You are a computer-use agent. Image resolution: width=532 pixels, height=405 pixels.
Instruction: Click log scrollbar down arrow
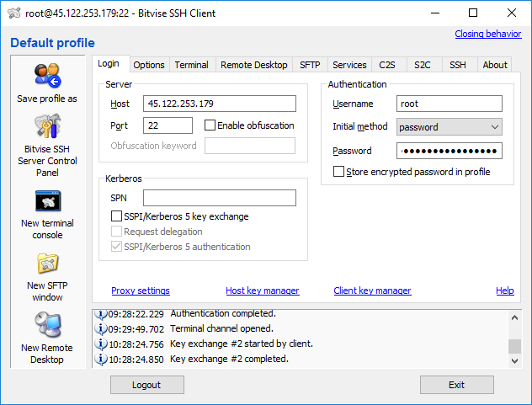(514, 360)
